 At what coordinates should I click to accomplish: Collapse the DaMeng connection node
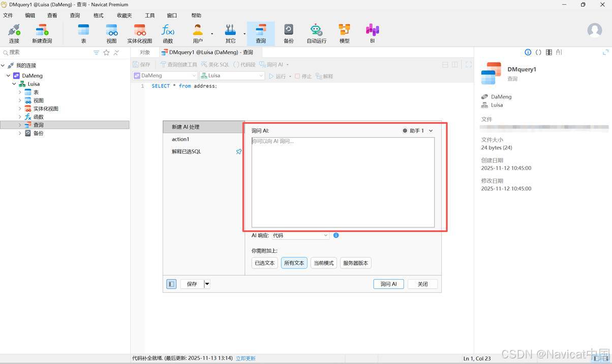point(9,76)
